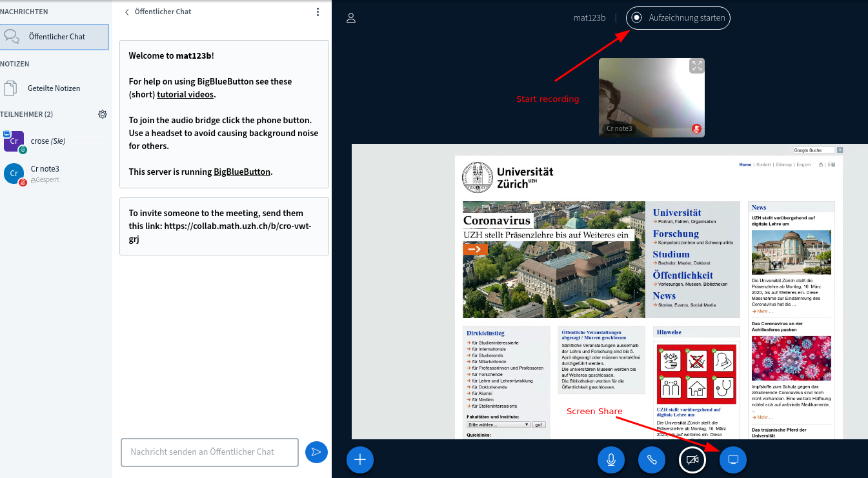Image resolution: width=868 pixels, height=478 pixels.
Task: Click the NACHRICHTEN section header
Action: (24, 12)
